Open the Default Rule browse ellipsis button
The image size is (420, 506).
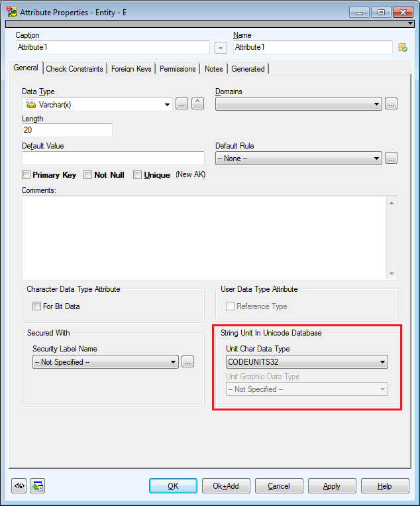point(391,158)
